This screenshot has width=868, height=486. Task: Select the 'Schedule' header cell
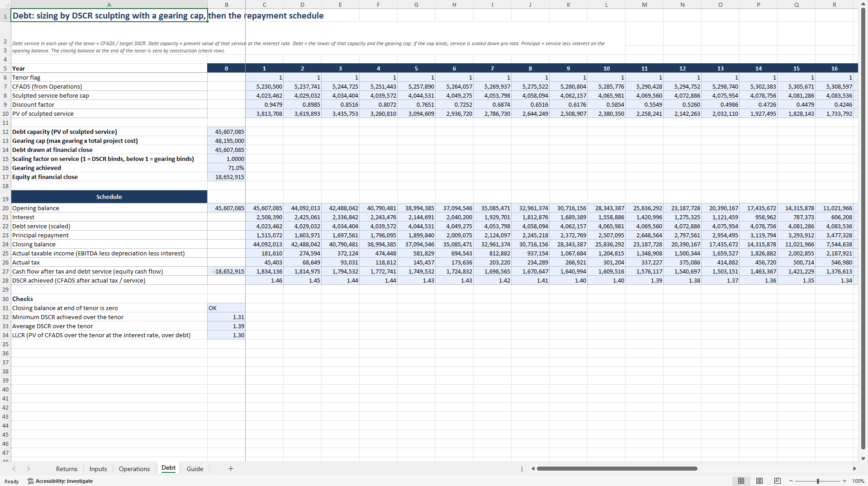click(109, 197)
